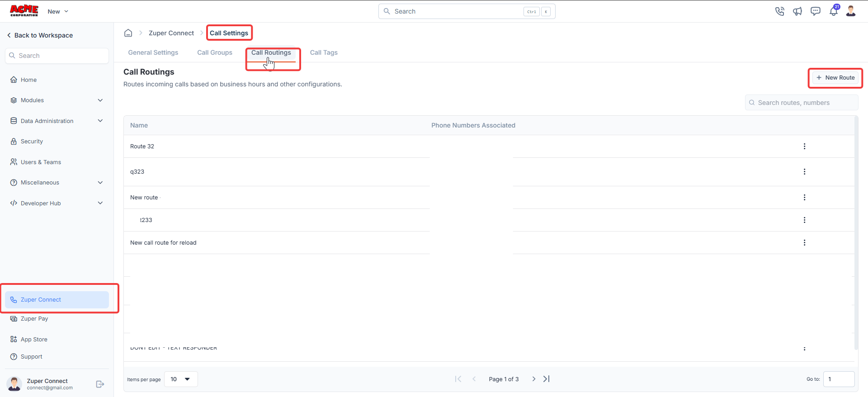Click Back to Workspace link

click(40, 35)
